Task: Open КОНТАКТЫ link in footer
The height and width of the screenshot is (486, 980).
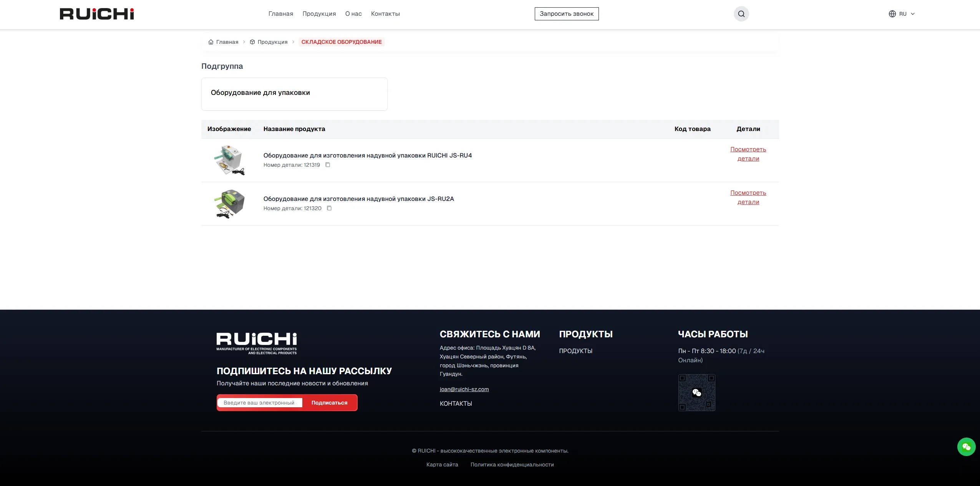Action: [x=456, y=403]
